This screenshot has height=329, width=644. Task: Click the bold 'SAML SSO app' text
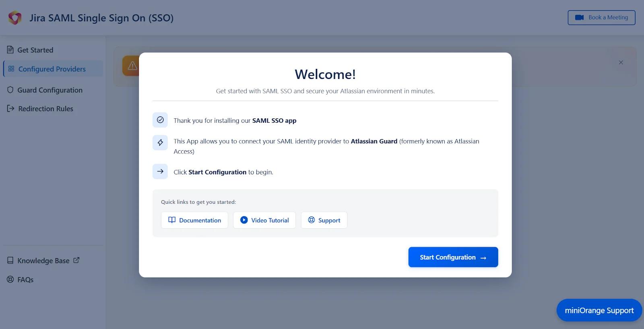click(x=274, y=120)
